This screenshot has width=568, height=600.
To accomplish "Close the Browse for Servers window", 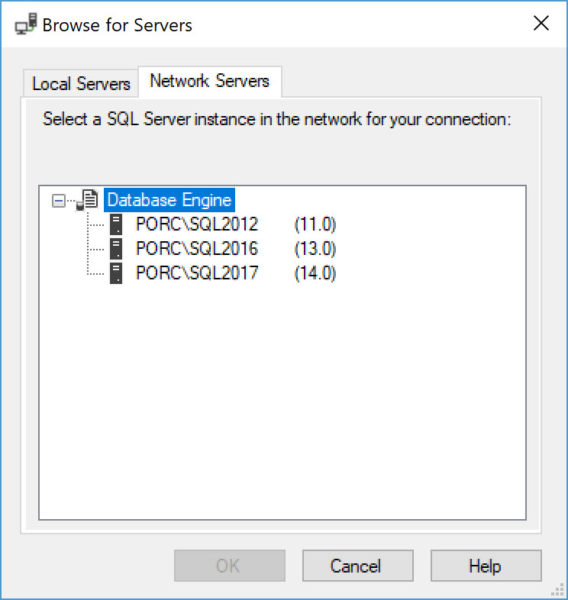I will click(x=541, y=24).
